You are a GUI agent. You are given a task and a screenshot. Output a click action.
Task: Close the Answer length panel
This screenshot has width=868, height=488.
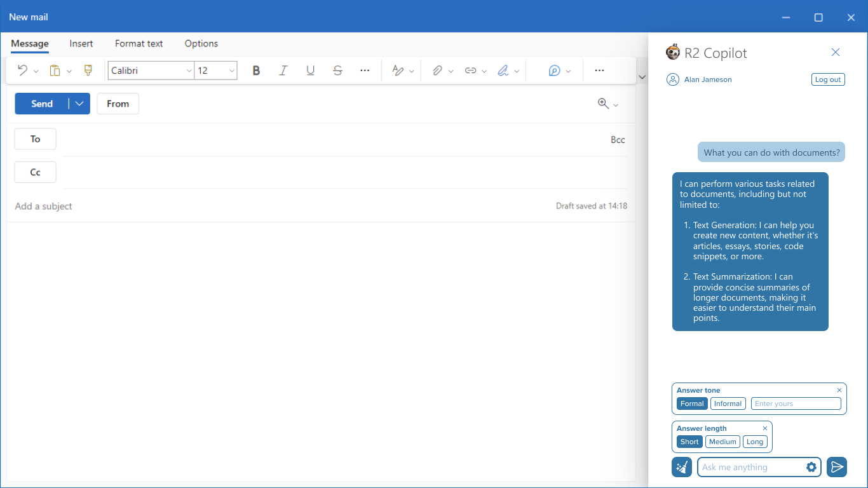pyautogui.click(x=765, y=428)
